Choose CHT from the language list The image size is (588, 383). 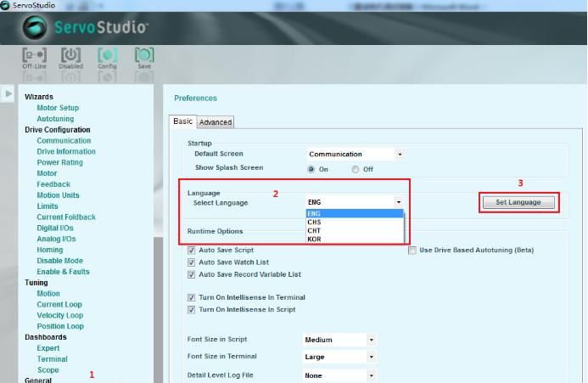pyautogui.click(x=355, y=230)
